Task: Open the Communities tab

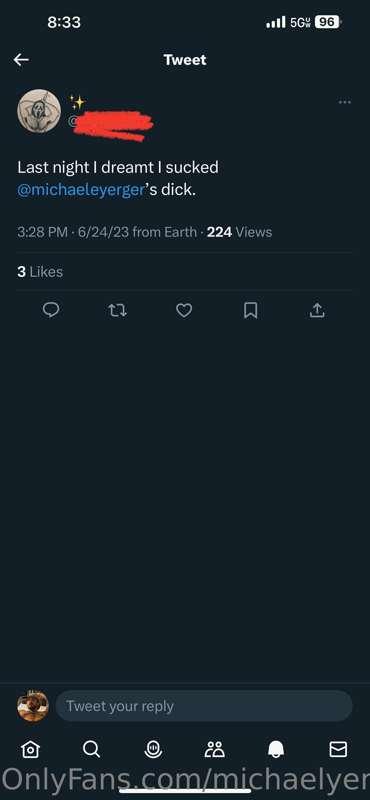Action: [214, 749]
